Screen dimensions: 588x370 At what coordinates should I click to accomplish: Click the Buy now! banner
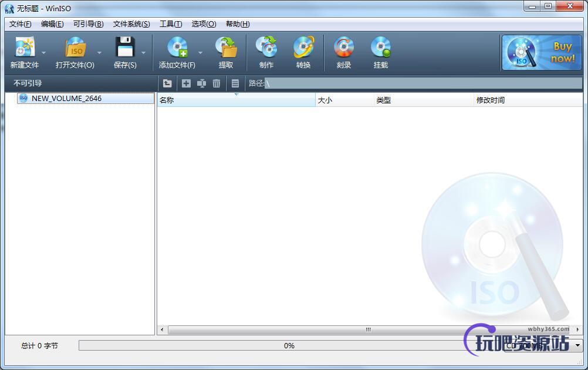pyautogui.click(x=542, y=52)
